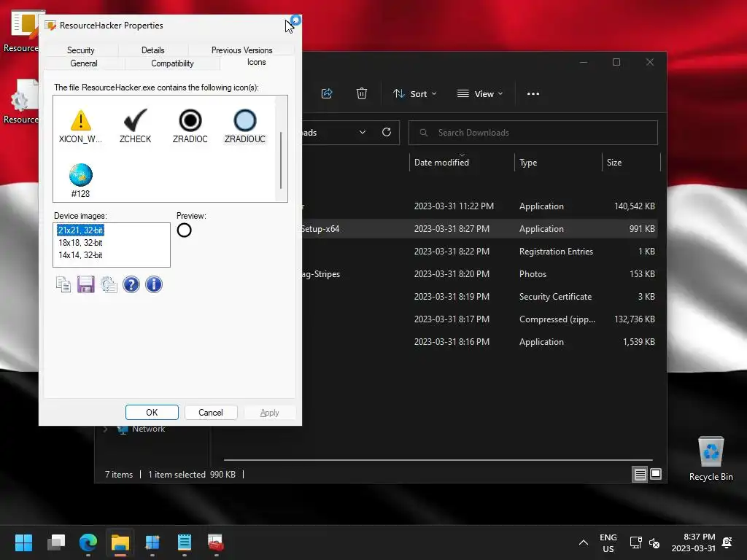The width and height of the screenshot is (747, 560).
Task: Click the muted volume tray icon
Action: (x=654, y=542)
